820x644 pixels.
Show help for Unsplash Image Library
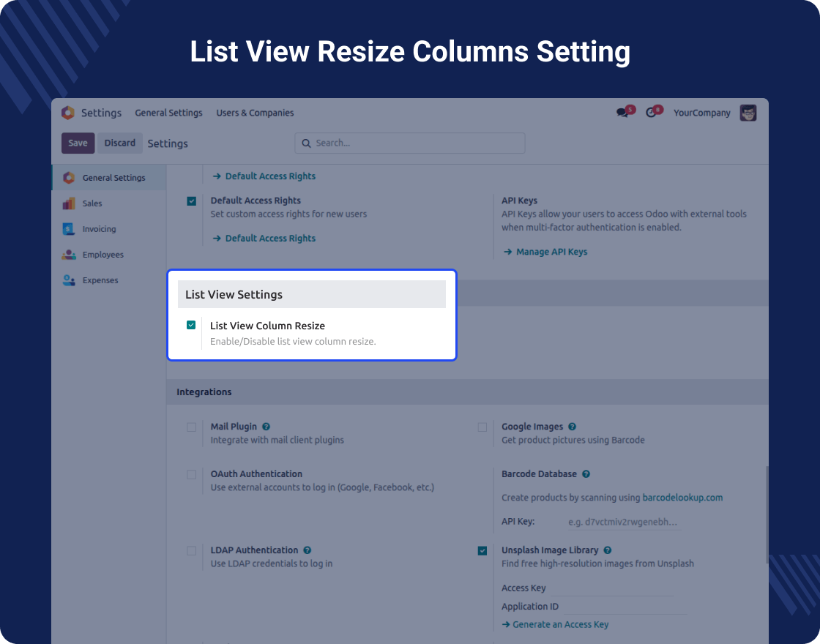[608, 550]
